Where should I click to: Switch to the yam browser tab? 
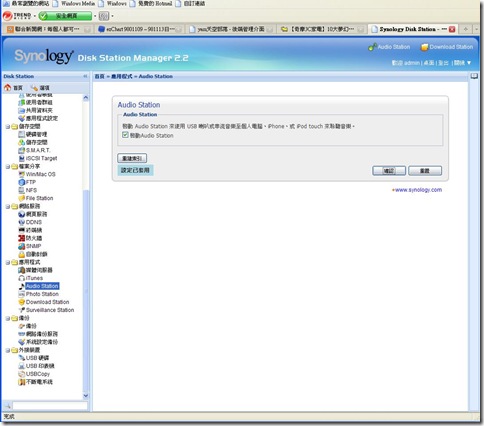point(231,29)
